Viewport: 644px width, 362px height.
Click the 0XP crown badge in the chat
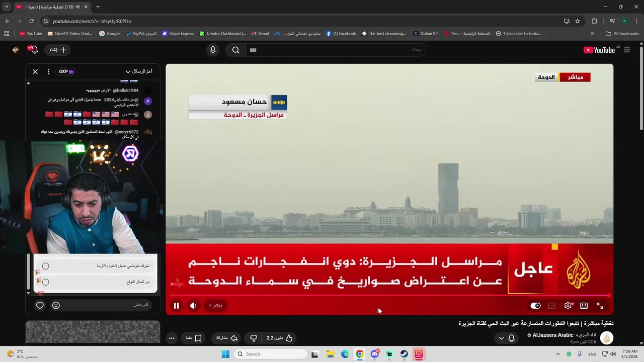66,72
